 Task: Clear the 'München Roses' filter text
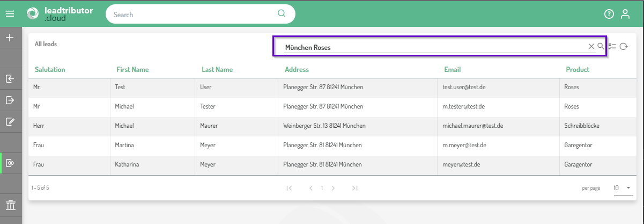(x=591, y=47)
